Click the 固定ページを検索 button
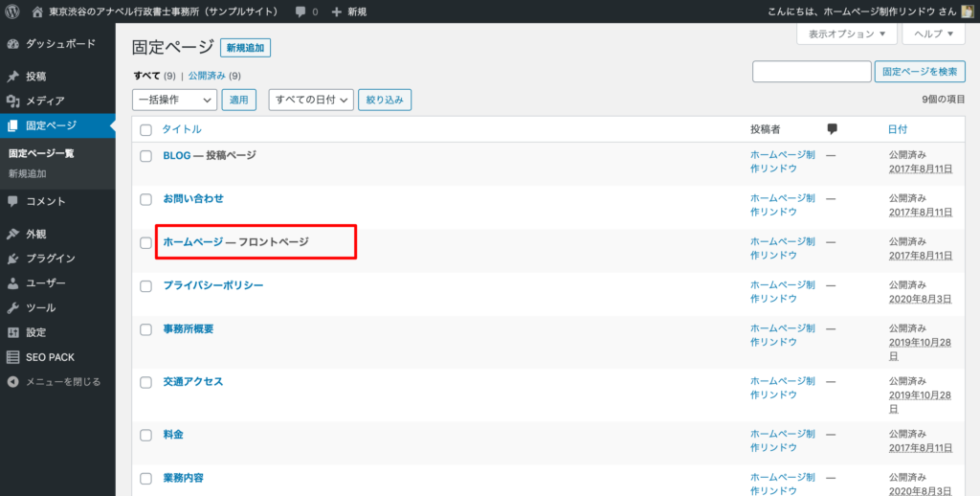 pos(920,71)
